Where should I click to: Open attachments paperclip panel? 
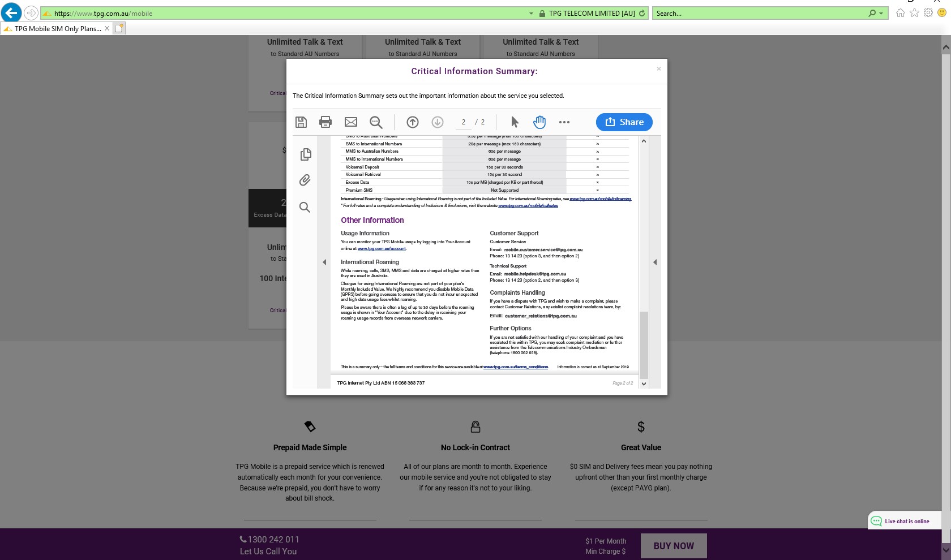[x=305, y=180]
